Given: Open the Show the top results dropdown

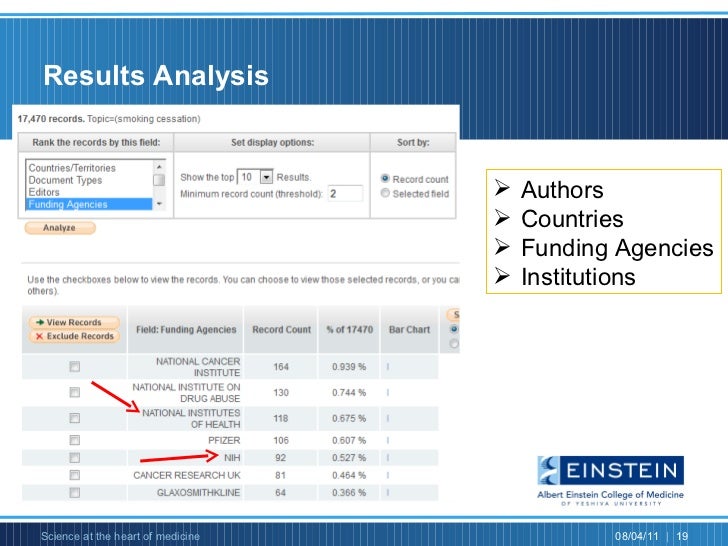Looking at the screenshot, I should [x=266, y=177].
